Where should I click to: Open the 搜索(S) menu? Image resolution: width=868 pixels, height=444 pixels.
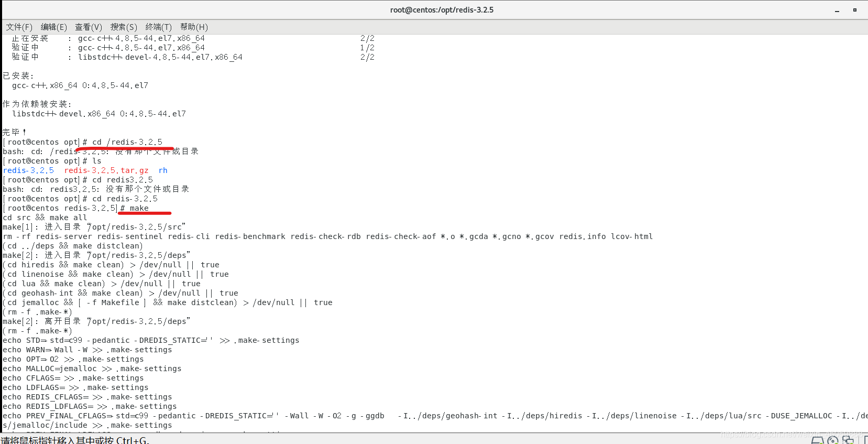[124, 27]
